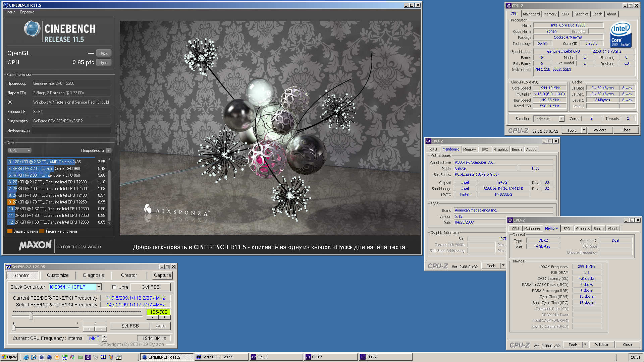Increase FSB step with right arrow under 105/760

pos(164,317)
